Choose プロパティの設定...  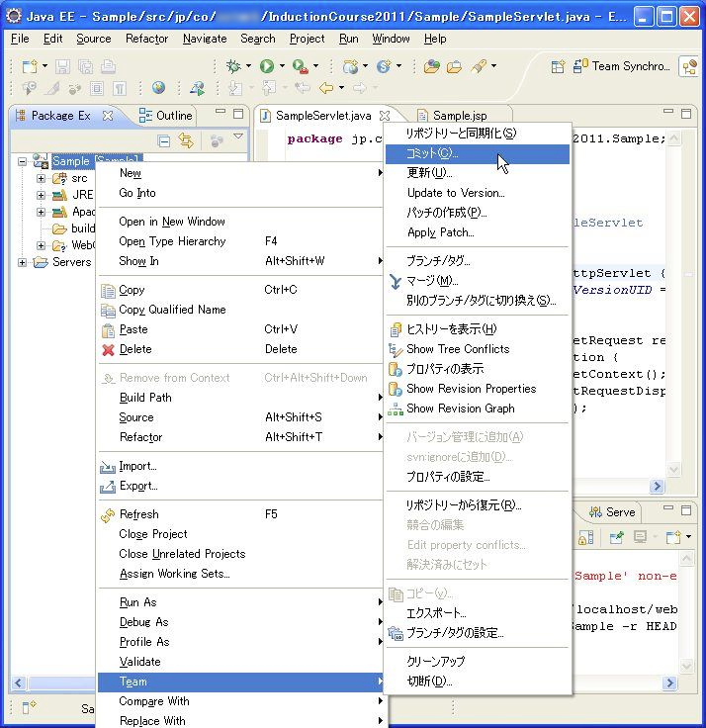coord(478,477)
